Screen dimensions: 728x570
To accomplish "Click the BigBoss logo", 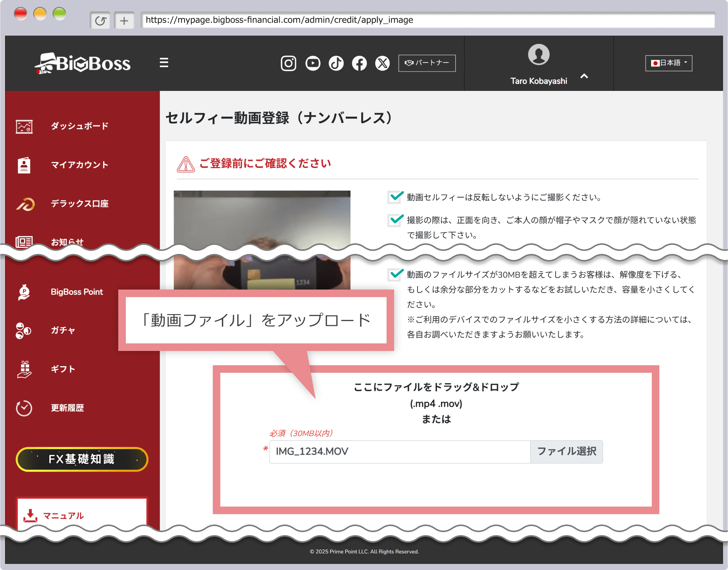I will click(83, 63).
